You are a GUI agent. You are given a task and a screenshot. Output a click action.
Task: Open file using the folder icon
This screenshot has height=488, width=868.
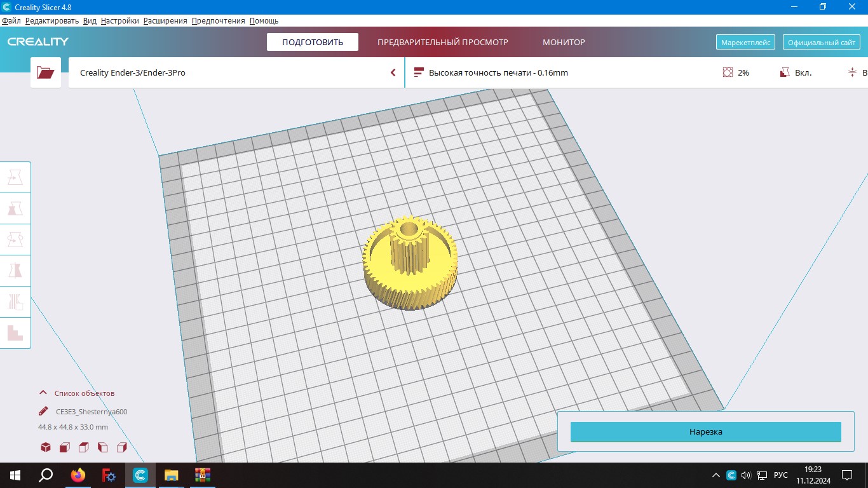click(x=46, y=72)
